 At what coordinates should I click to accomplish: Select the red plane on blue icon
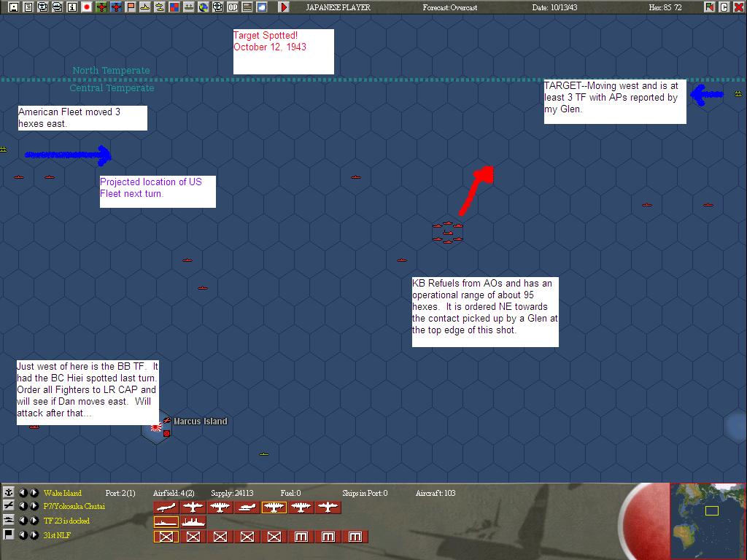click(116, 7)
